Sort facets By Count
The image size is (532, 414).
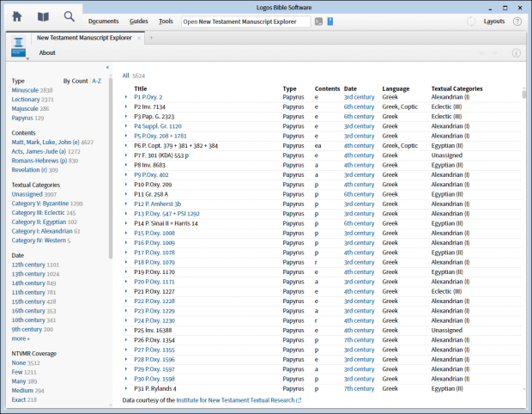click(76, 81)
